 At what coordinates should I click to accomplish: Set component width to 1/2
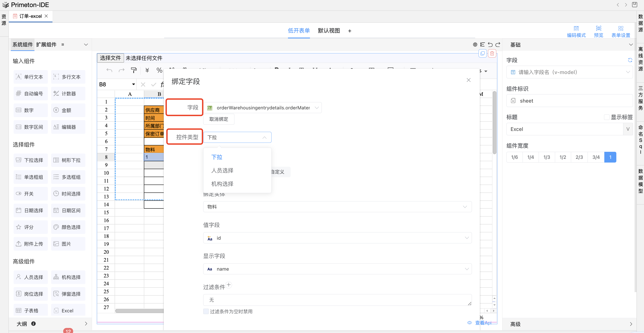tap(563, 157)
